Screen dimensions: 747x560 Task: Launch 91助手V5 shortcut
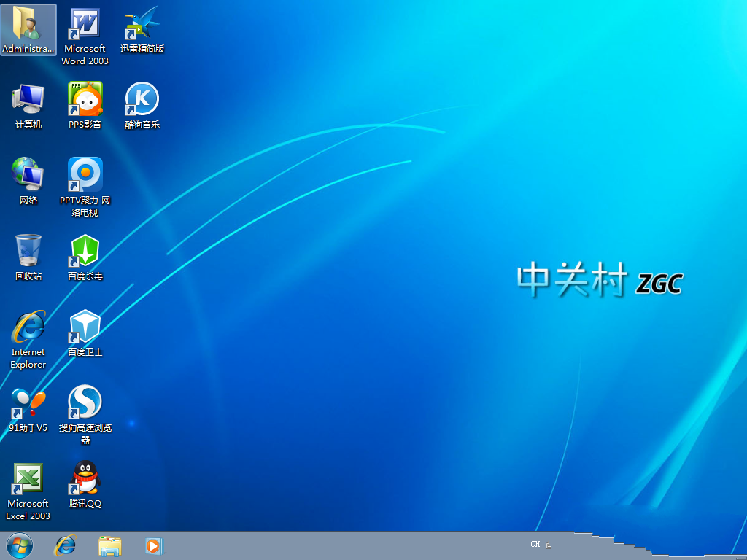[x=28, y=410]
